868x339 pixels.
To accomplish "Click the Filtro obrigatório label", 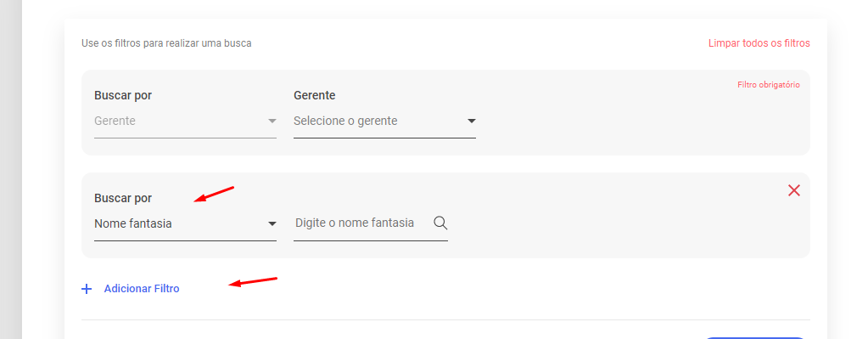I will (769, 85).
